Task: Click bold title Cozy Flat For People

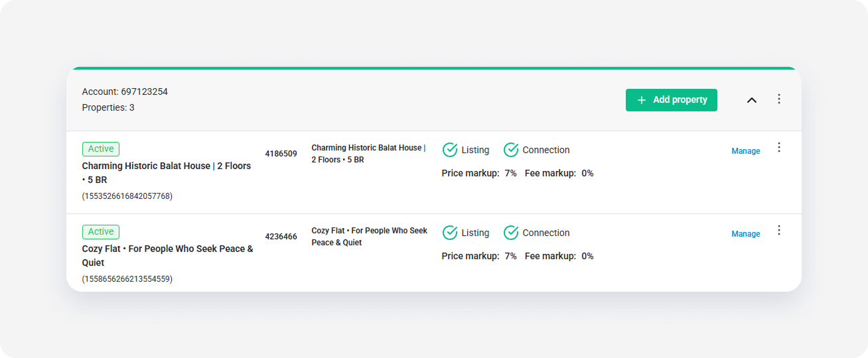Action: click(168, 256)
